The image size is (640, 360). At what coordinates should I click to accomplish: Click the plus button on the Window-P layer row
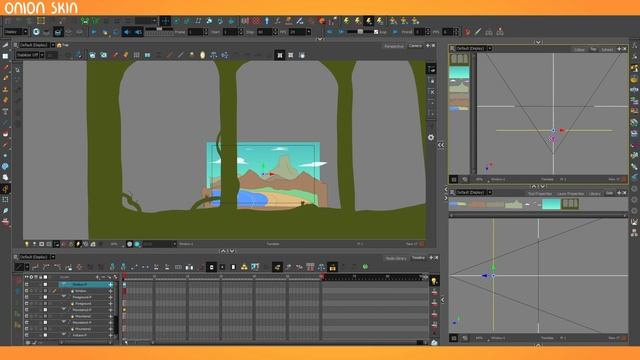[x=111, y=284]
